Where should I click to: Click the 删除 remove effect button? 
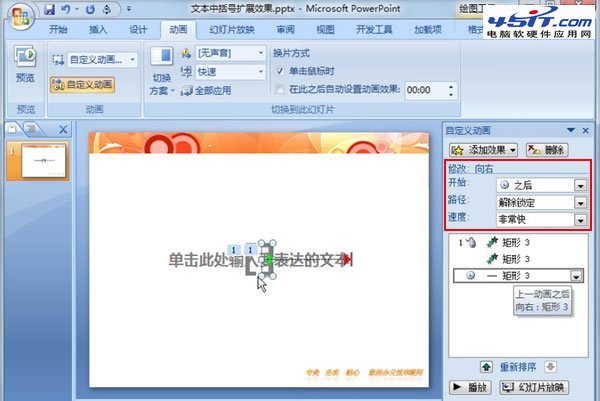coord(547,149)
